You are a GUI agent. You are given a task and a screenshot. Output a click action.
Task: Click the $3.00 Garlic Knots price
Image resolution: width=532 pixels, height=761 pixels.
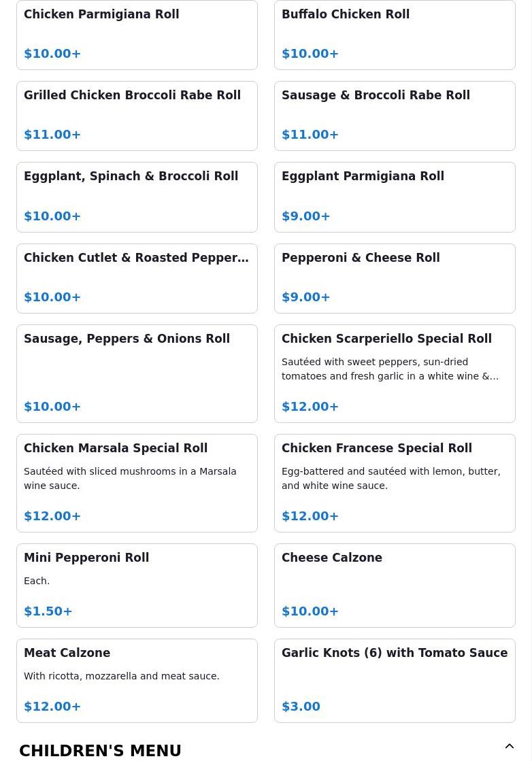(301, 707)
